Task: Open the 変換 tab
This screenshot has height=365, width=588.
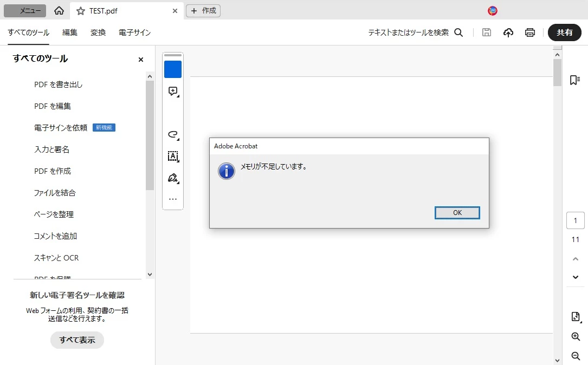Action: (x=98, y=32)
